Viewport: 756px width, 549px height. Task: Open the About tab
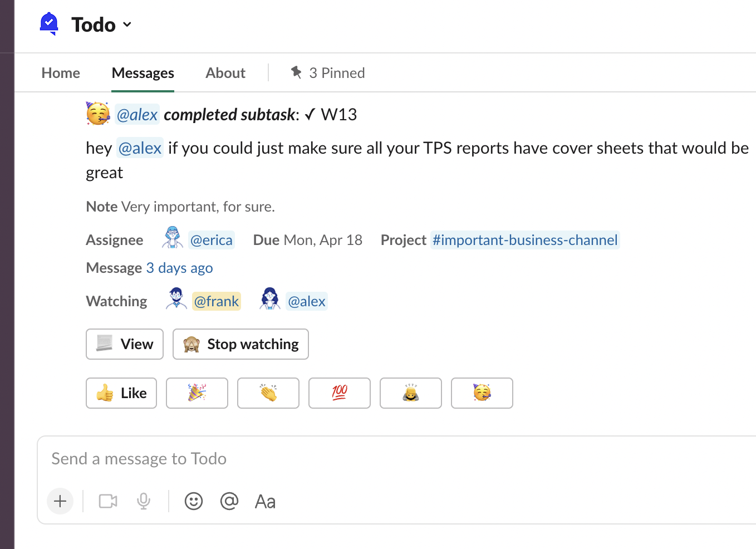click(x=225, y=73)
